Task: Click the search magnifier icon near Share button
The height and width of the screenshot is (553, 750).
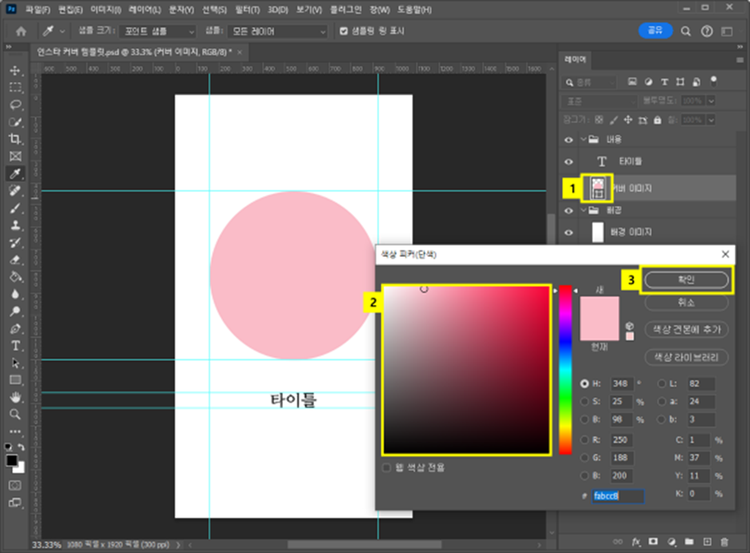Action: pyautogui.click(x=684, y=31)
